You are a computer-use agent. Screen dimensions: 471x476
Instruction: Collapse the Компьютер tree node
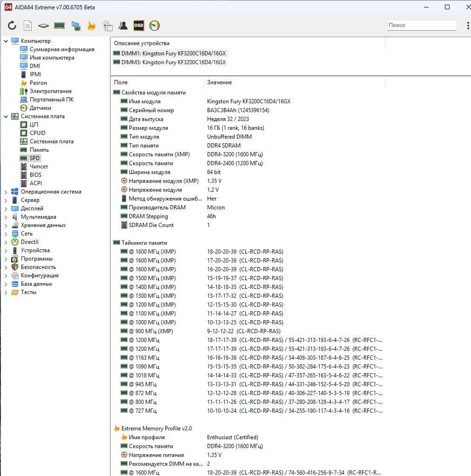[6, 40]
